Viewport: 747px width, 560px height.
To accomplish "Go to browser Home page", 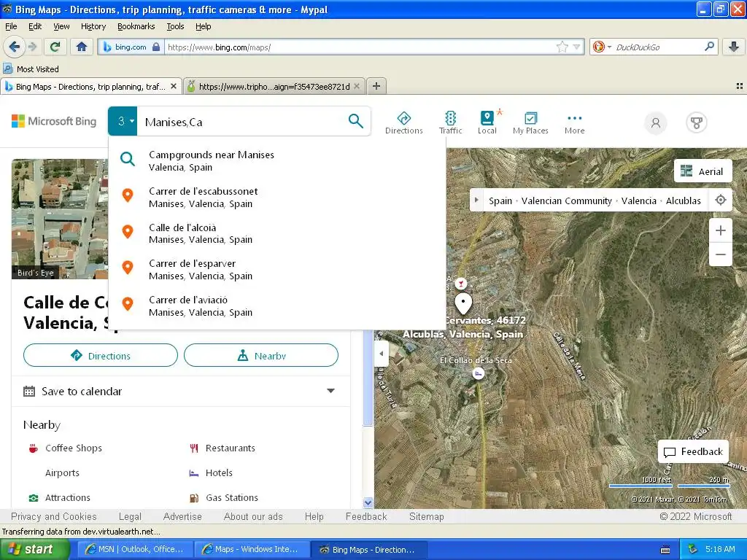I will (82, 47).
